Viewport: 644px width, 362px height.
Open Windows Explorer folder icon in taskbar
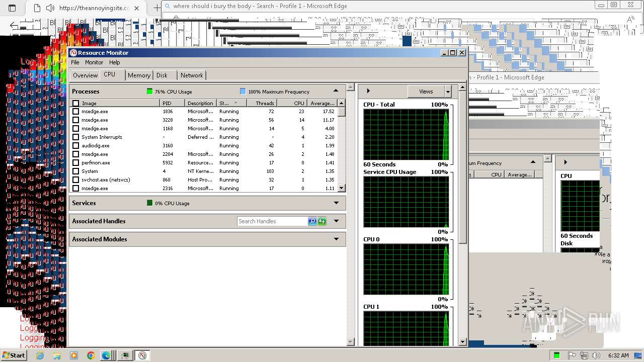click(57, 355)
